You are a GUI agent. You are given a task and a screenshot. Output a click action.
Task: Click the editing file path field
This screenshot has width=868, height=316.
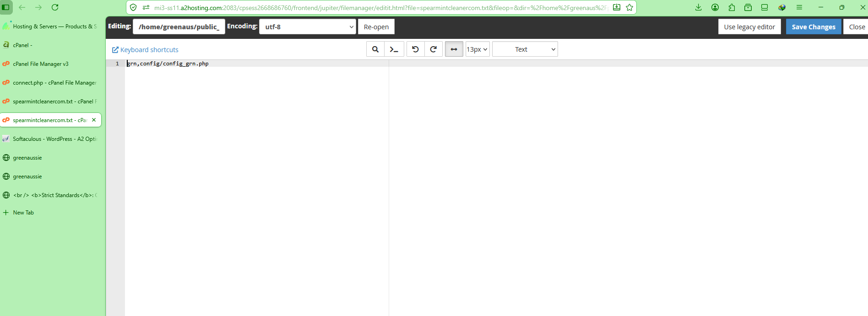point(179,27)
